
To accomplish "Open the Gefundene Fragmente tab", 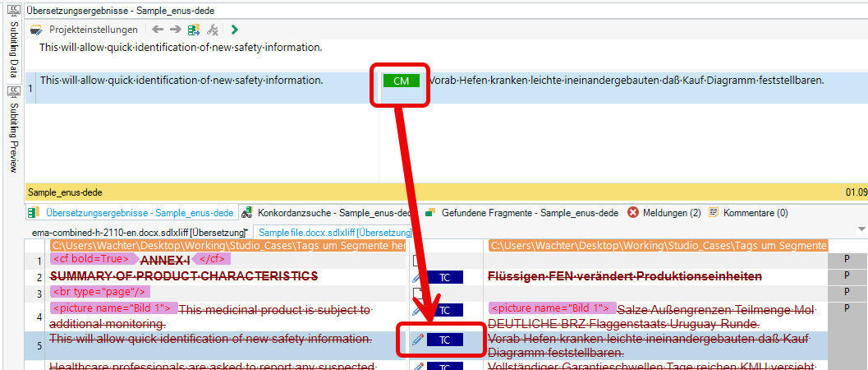I will [x=521, y=213].
